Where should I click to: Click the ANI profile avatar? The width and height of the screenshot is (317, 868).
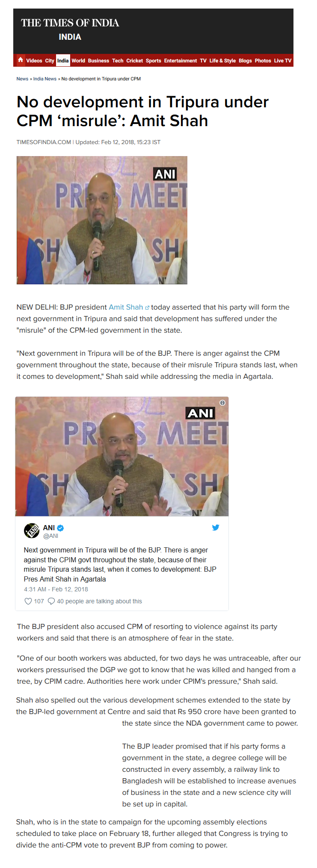(x=32, y=531)
